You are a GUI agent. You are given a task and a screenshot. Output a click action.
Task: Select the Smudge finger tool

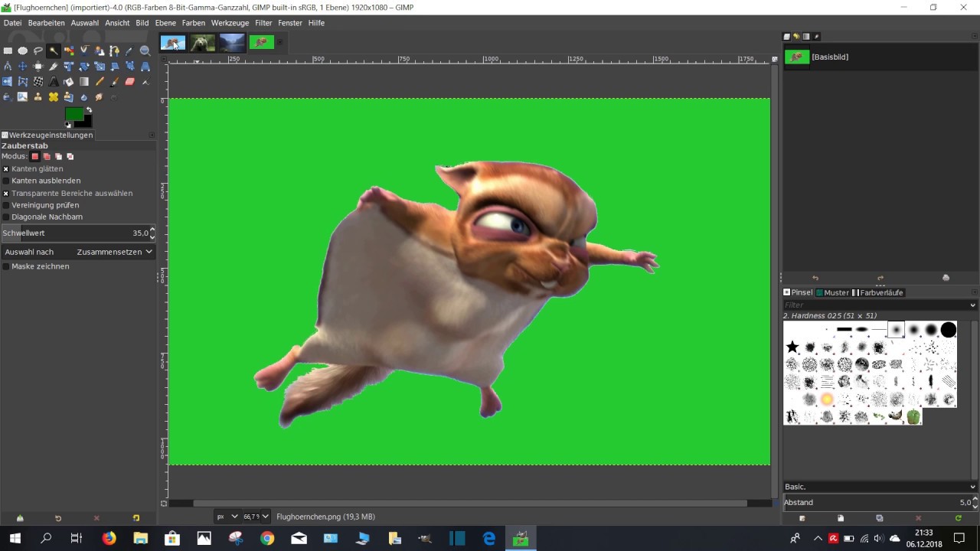pyautogui.click(x=100, y=97)
